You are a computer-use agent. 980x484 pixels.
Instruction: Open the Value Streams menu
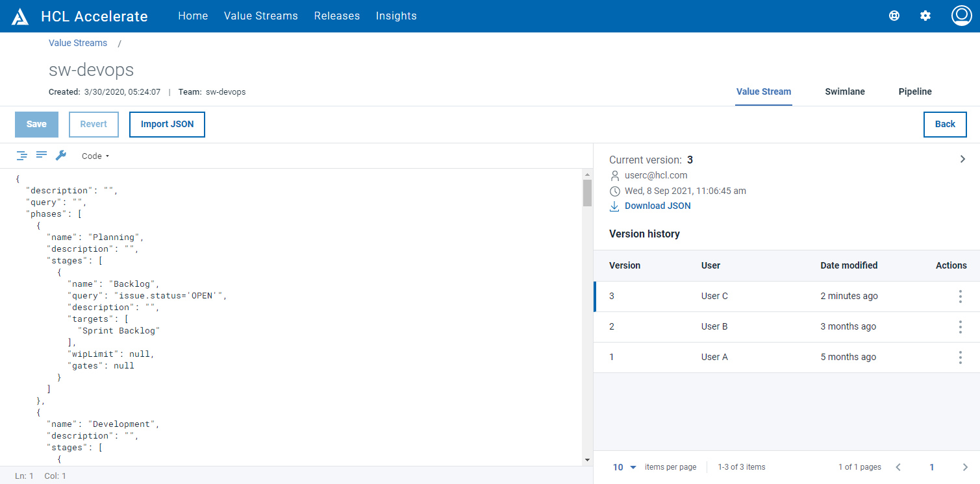(261, 16)
